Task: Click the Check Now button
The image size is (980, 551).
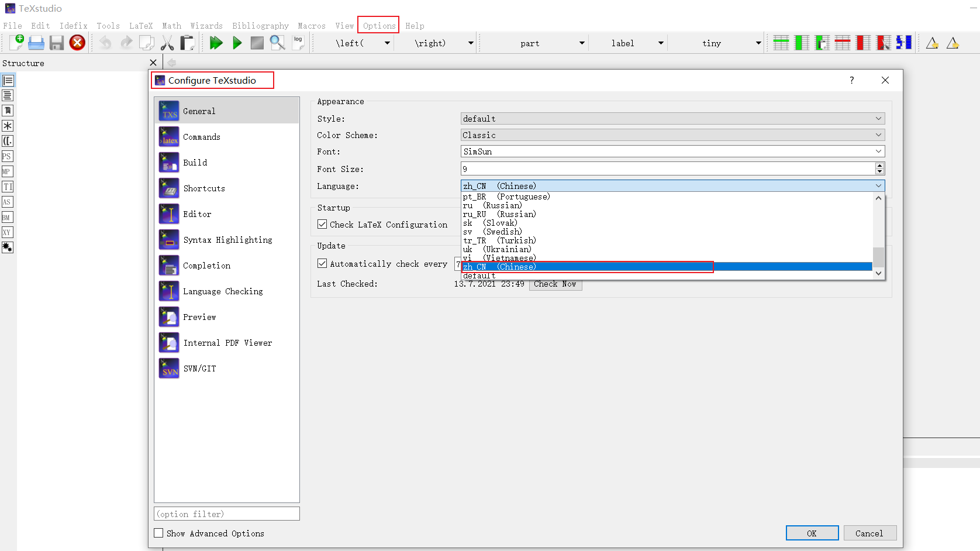Action: 555,284
